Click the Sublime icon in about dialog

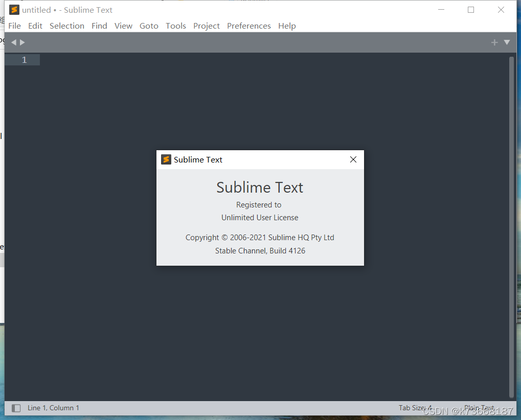[166, 160]
